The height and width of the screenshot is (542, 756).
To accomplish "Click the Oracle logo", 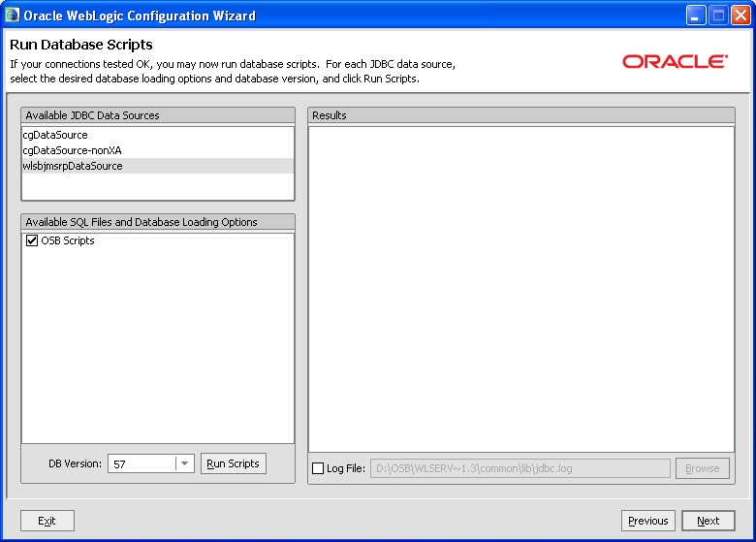I will [675, 62].
